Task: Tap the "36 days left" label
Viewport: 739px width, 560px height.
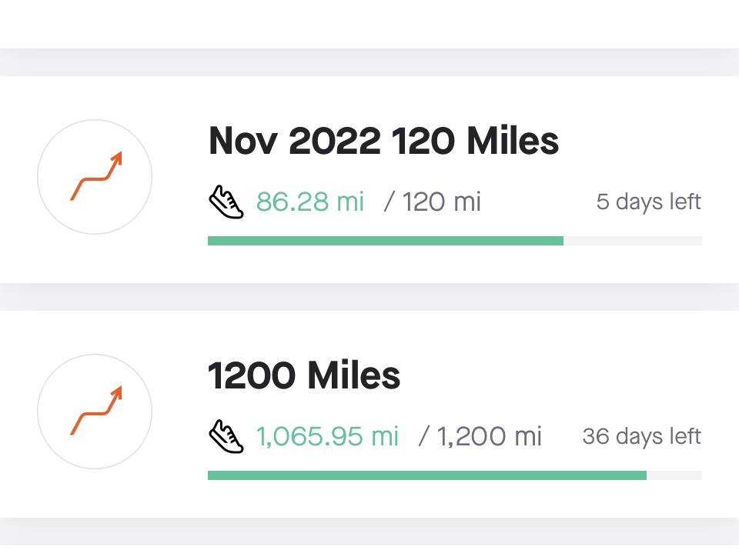Action: pyautogui.click(x=641, y=437)
